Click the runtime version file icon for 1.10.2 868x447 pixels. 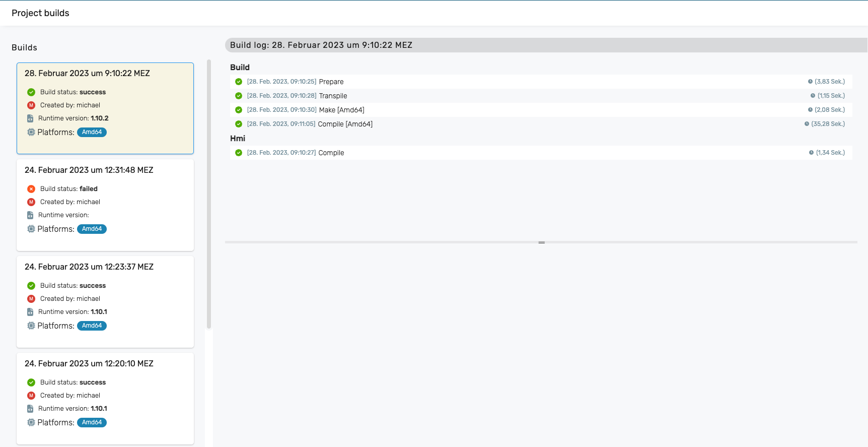point(30,118)
